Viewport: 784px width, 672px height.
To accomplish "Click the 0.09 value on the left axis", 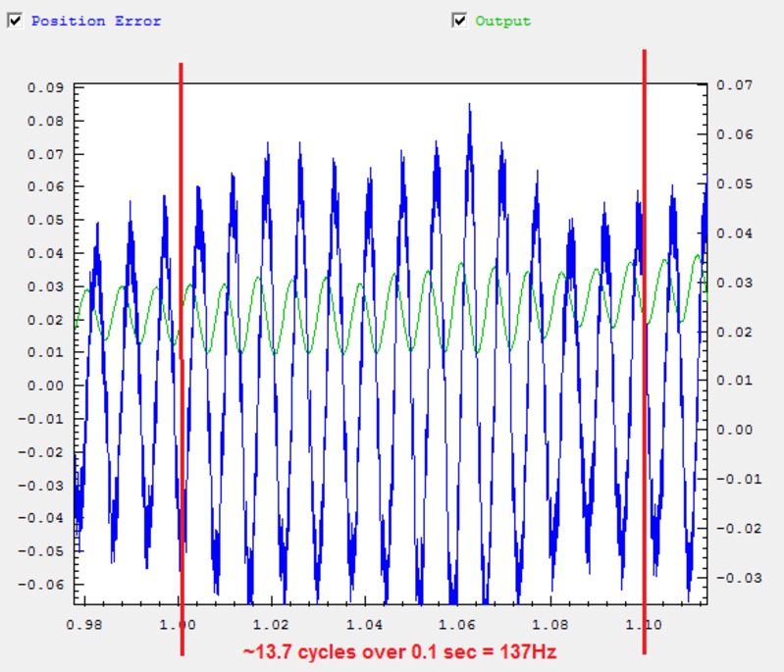I will click(x=45, y=87).
